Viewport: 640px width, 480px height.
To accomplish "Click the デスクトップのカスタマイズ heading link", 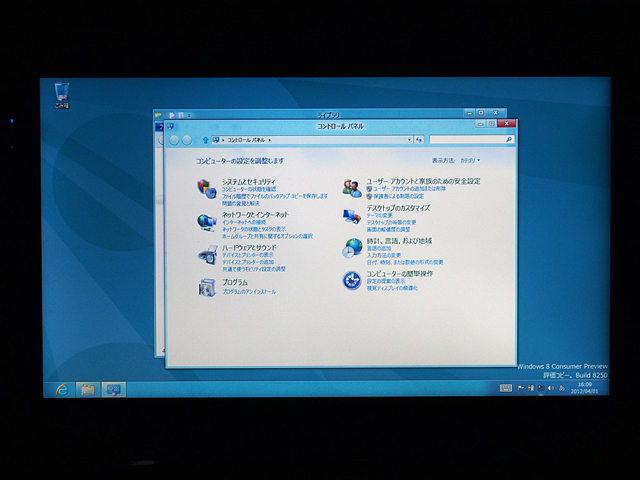I will point(398,208).
